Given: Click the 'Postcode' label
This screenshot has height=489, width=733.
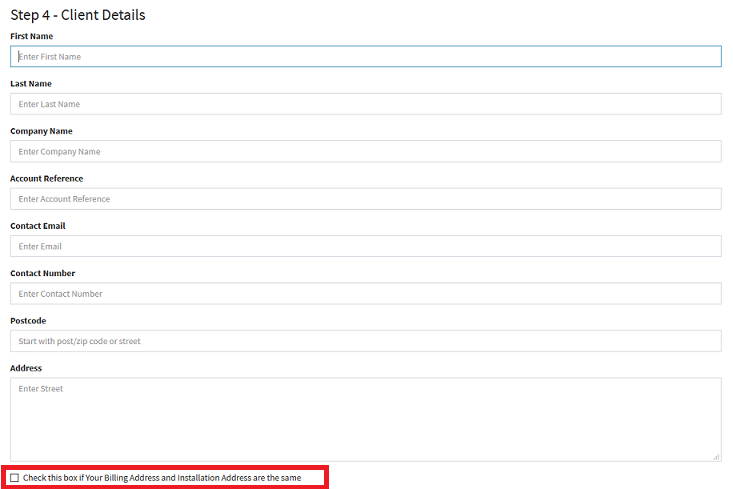Looking at the screenshot, I should click(x=28, y=321).
